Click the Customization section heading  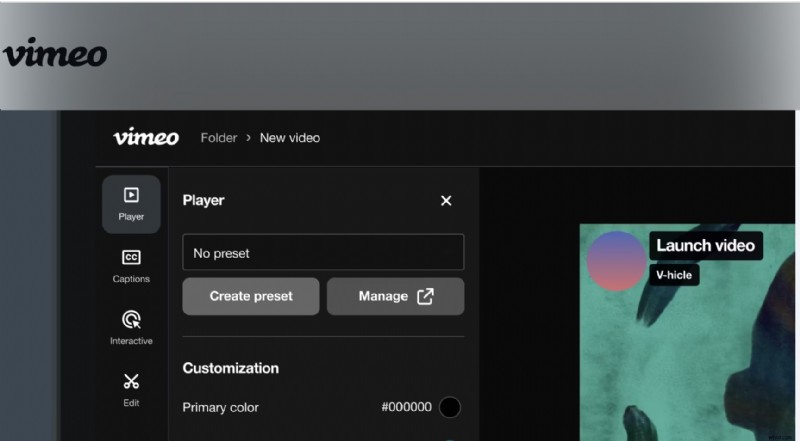[231, 368]
